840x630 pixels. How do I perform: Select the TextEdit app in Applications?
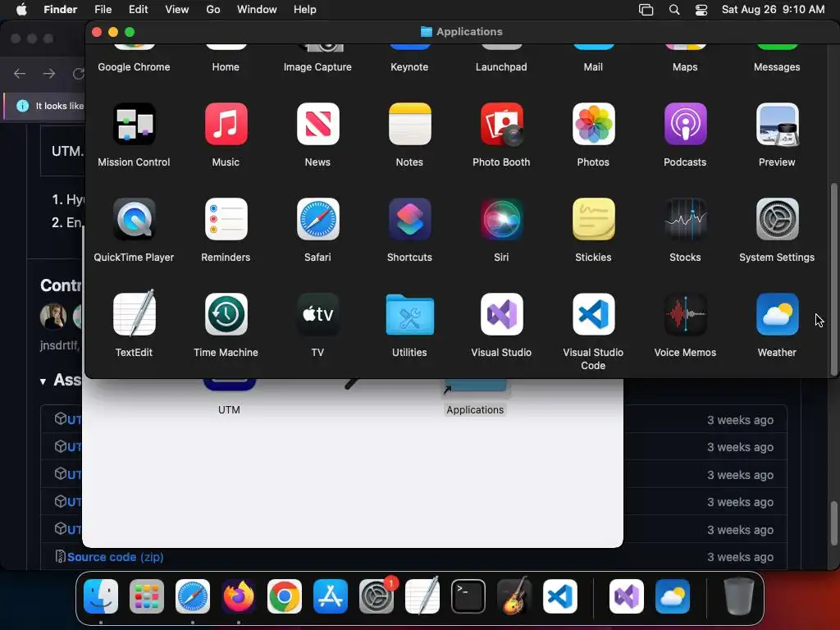click(x=134, y=314)
